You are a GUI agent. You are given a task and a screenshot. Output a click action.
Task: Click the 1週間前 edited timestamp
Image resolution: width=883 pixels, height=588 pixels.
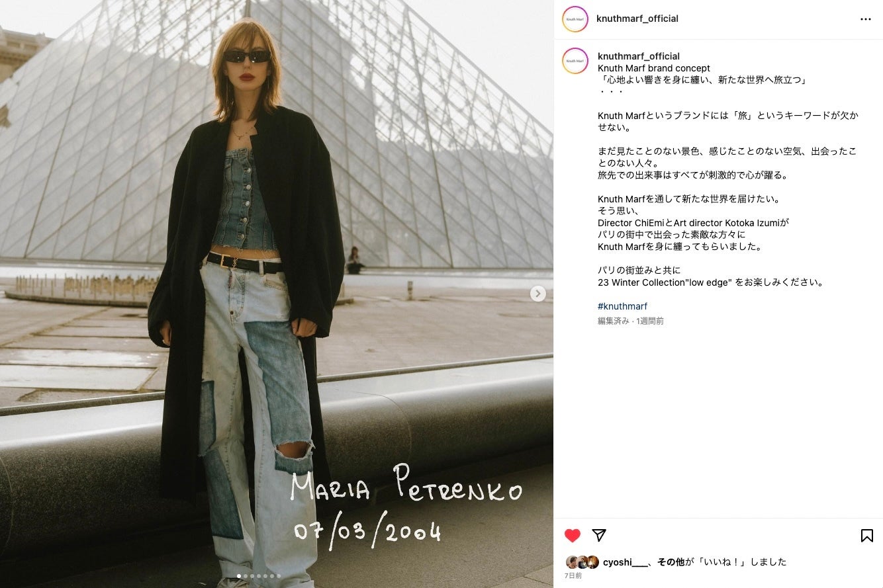[x=650, y=321]
